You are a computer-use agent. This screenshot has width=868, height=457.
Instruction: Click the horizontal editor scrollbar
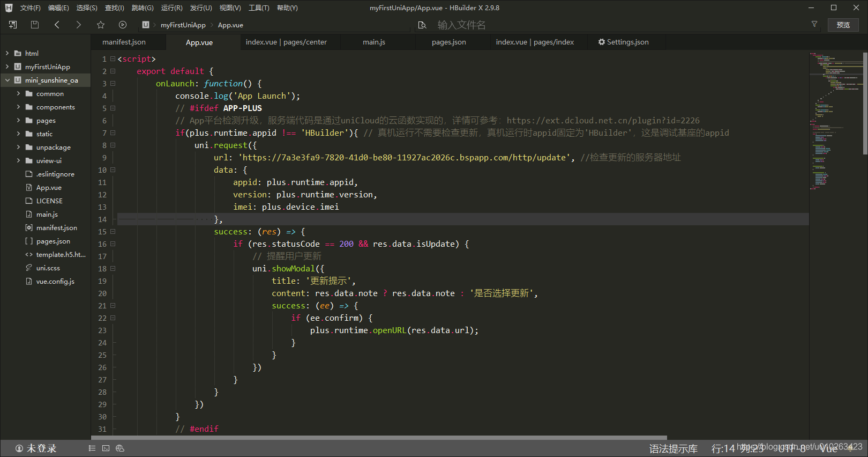(379, 438)
